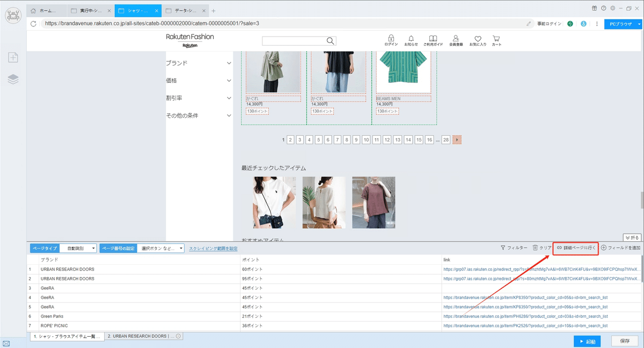Click the Octoparse logo icon
Screen dimensions: 644x348
tap(13, 15)
